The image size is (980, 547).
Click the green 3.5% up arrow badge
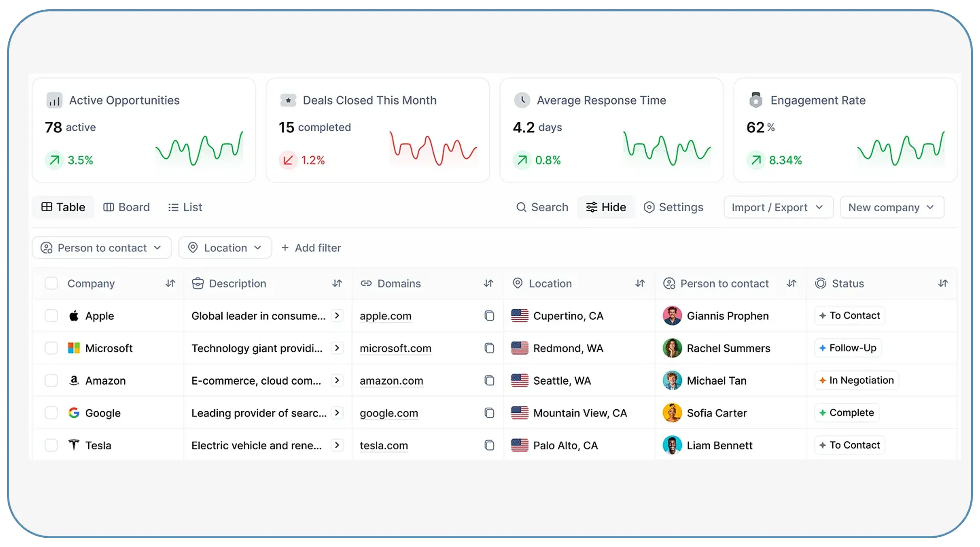pyautogui.click(x=55, y=160)
